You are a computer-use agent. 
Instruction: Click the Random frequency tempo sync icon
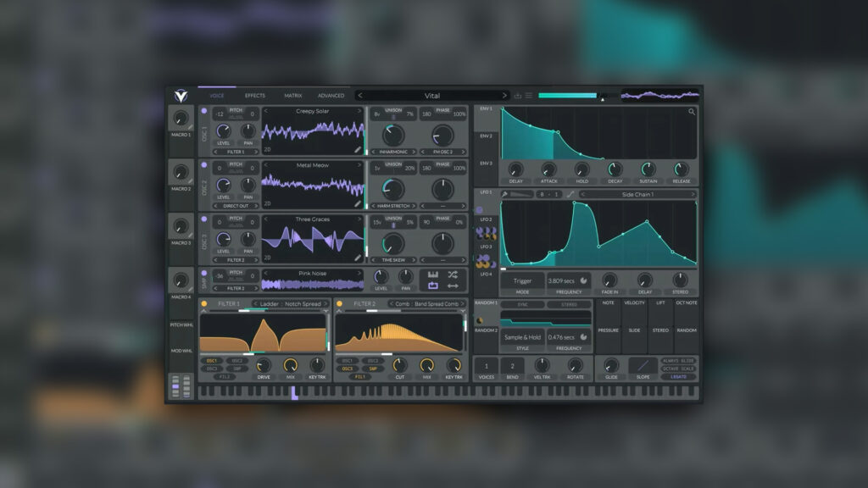tap(583, 337)
